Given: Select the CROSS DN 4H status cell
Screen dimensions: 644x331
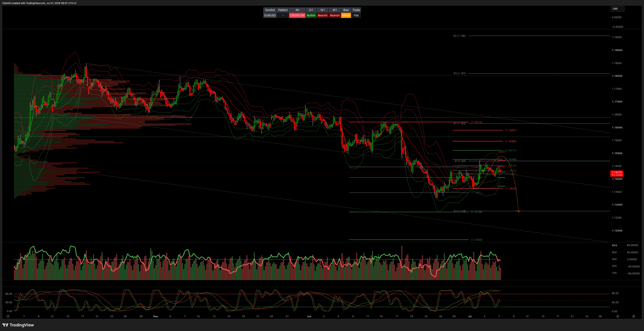Looking at the screenshot, I should point(297,15).
